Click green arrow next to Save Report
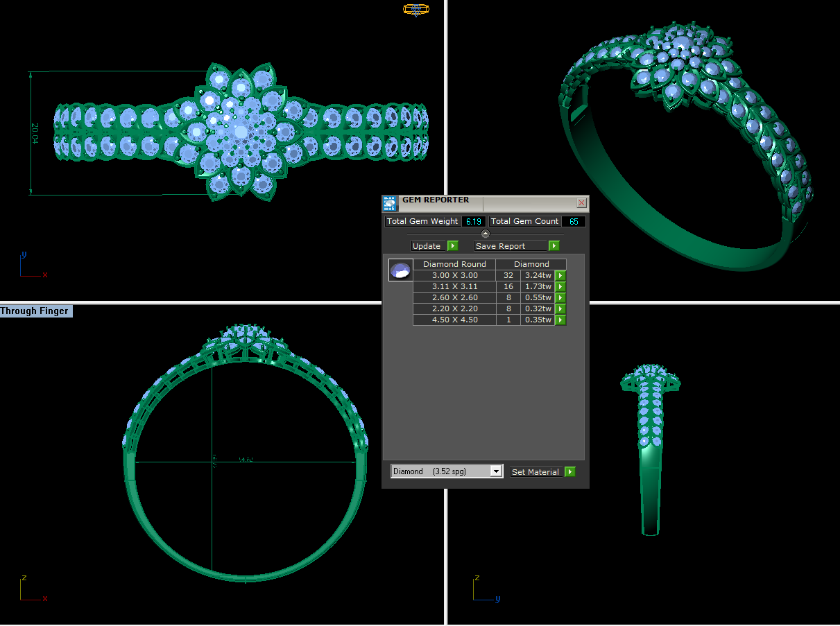 coord(554,245)
